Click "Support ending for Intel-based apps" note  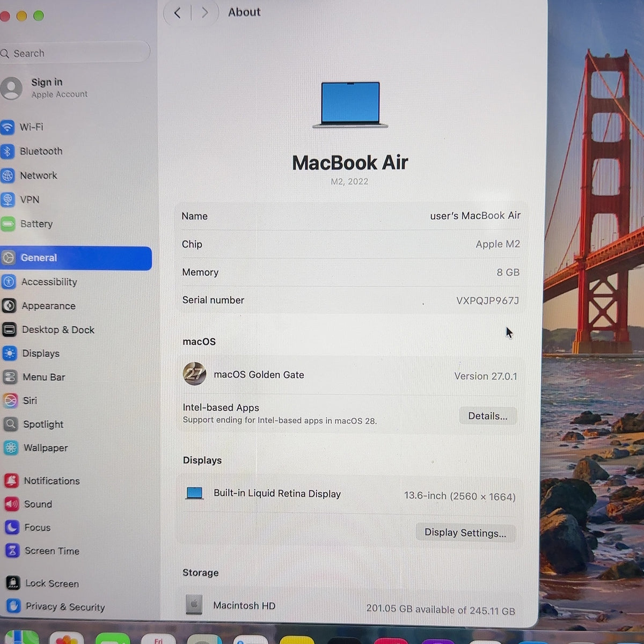[x=280, y=420]
